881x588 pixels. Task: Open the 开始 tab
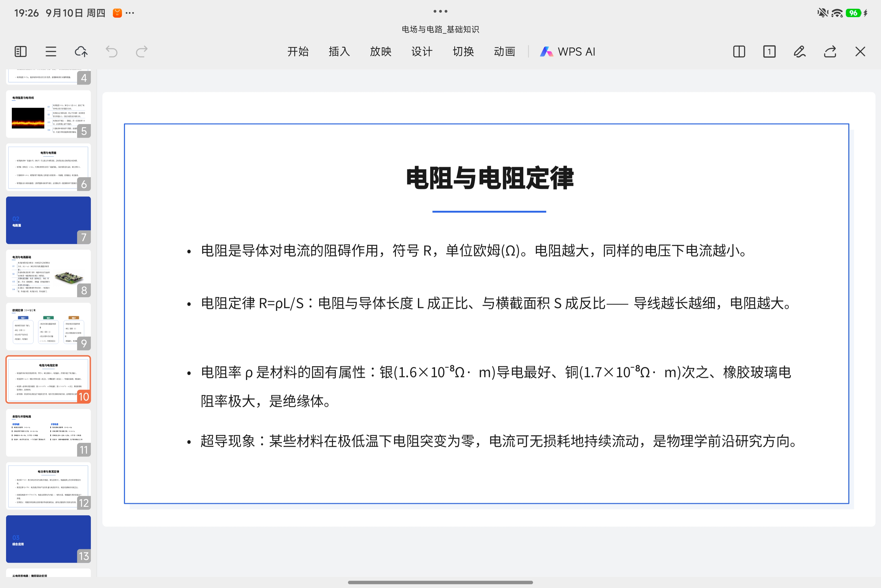tap(298, 51)
